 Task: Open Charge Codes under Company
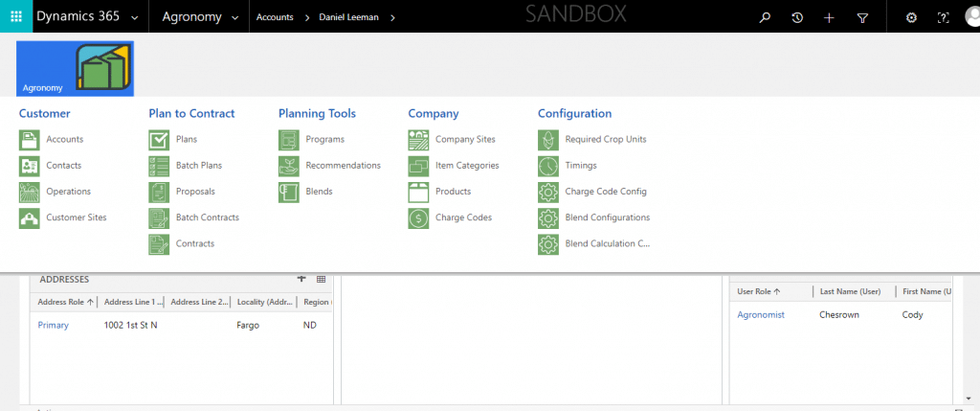pos(463,217)
